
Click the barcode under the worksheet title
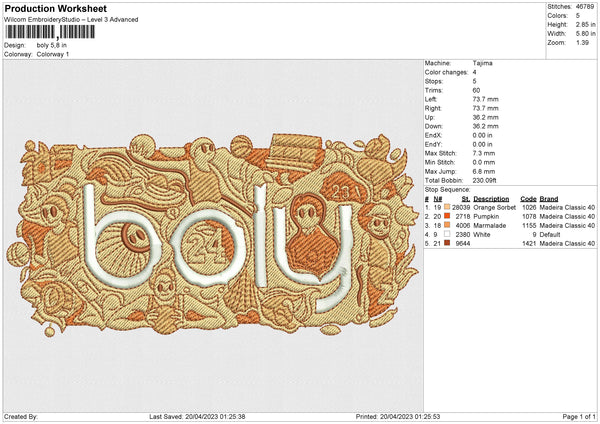coord(50,32)
